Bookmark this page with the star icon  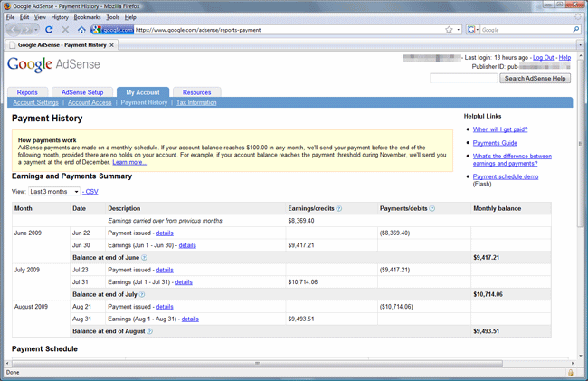(449, 30)
